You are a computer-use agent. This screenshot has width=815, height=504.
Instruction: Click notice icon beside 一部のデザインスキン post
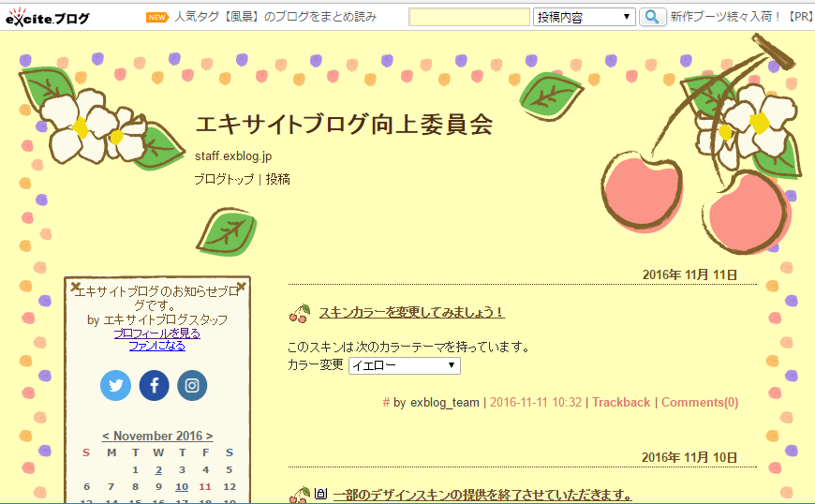pos(320,494)
